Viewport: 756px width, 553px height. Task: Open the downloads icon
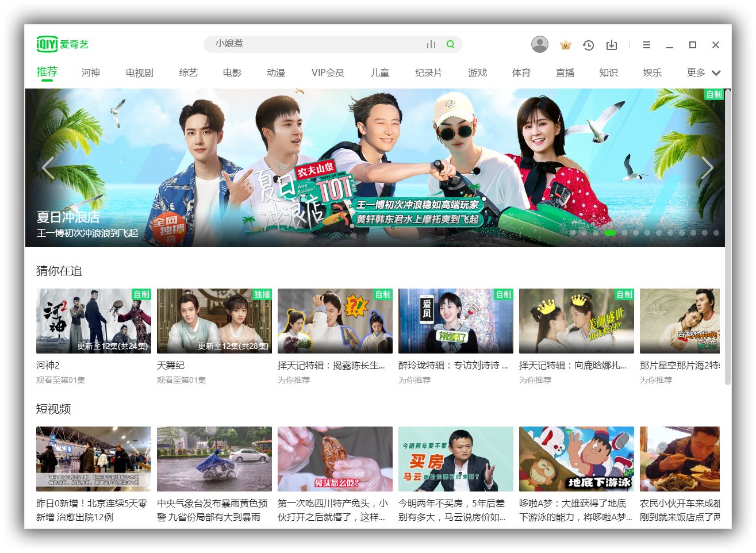coord(612,45)
